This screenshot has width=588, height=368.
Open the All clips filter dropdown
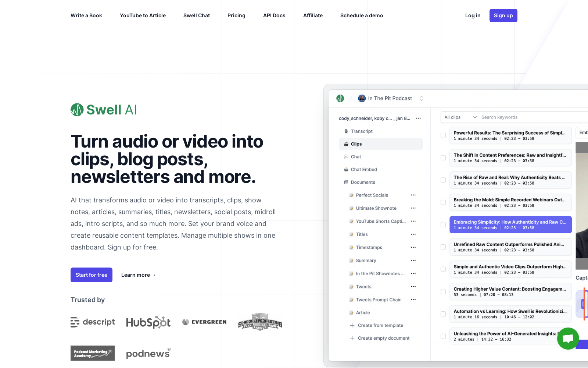460,117
